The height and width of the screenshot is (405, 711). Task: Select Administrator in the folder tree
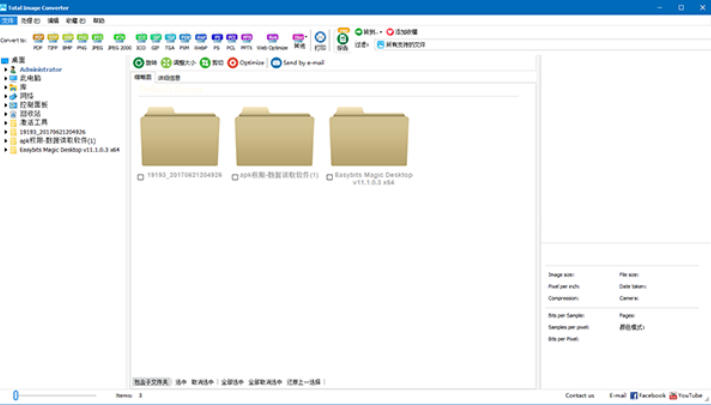41,69
